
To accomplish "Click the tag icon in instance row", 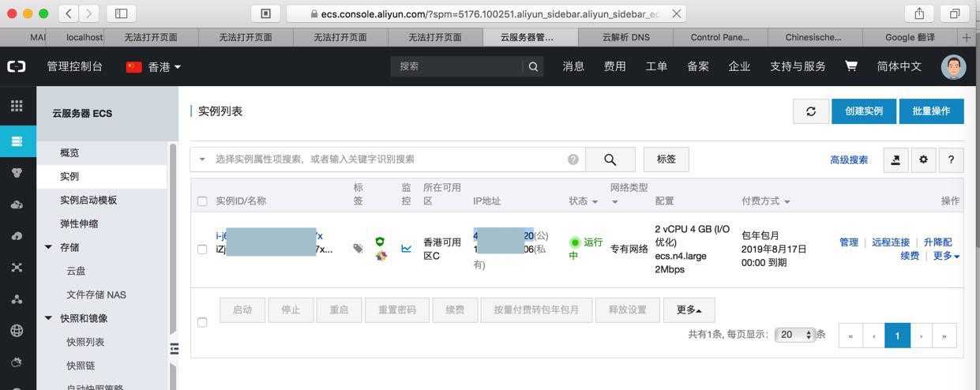I will pyautogui.click(x=358, y=248).
